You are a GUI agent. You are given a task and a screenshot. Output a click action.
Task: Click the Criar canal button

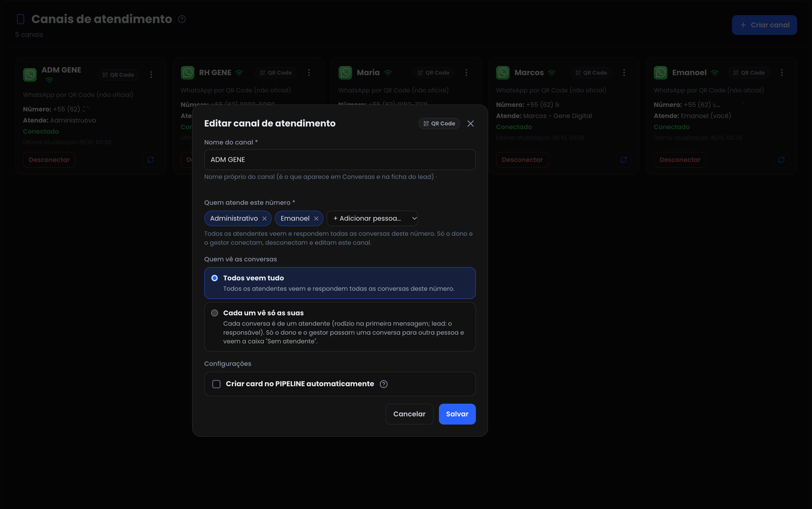[x=764, y=25]
